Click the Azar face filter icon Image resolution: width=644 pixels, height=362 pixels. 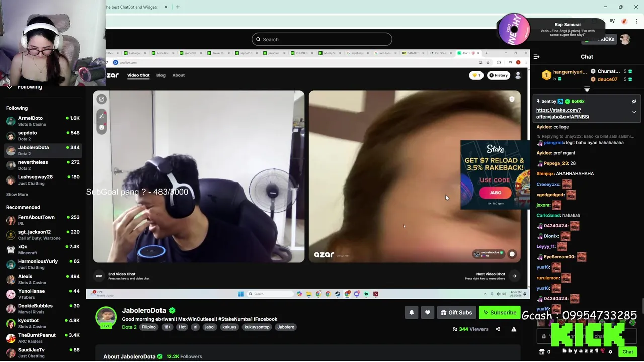102,128
